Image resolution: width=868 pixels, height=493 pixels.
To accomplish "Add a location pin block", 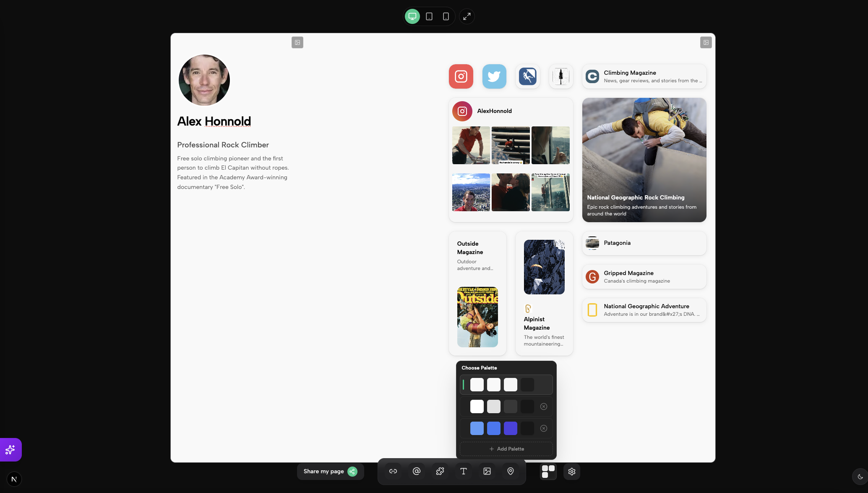I will click(x=510, y=471).
